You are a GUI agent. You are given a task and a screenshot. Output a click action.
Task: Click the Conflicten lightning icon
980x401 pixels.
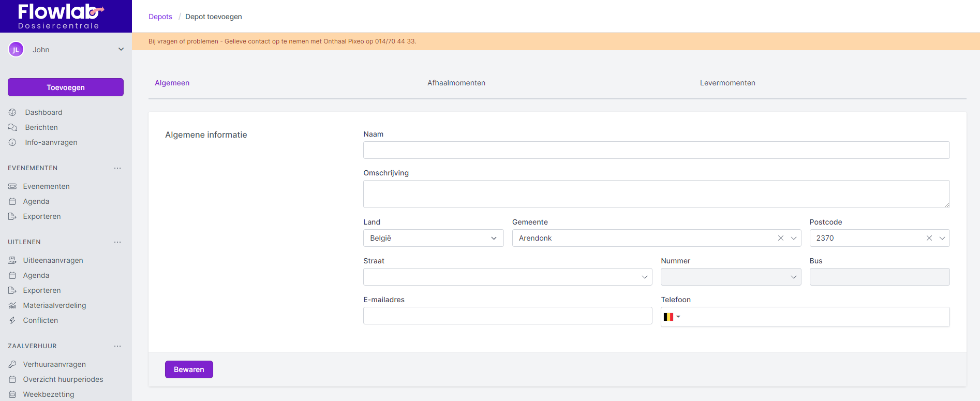(x=12, y=320)
